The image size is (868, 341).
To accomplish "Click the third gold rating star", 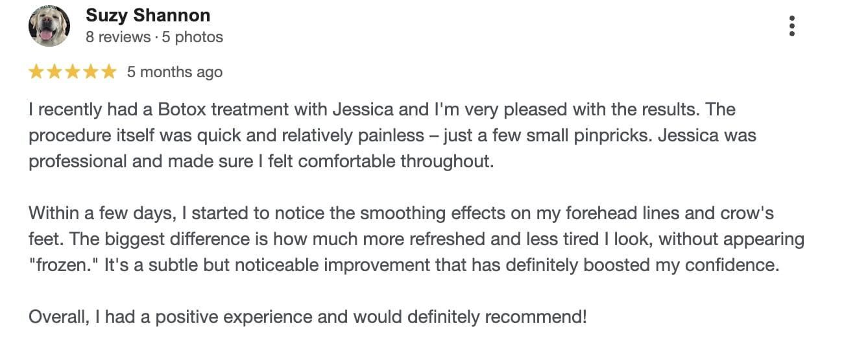I will (73, 72).
